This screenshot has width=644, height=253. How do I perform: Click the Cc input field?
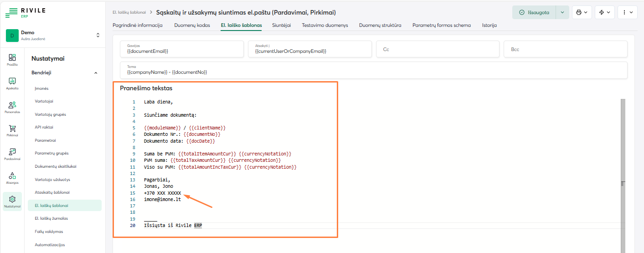click(x=437, y=49)
